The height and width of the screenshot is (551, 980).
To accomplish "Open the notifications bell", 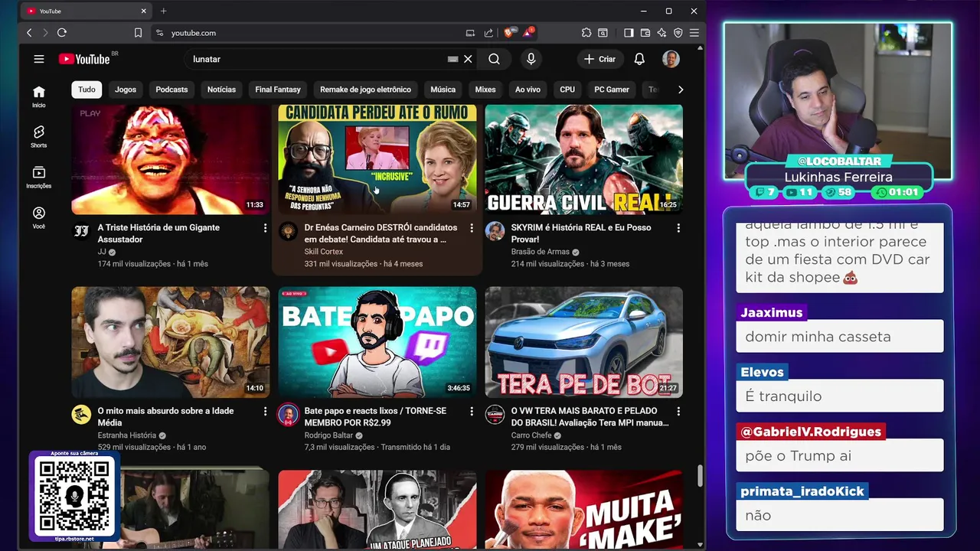I will [639, 59].
